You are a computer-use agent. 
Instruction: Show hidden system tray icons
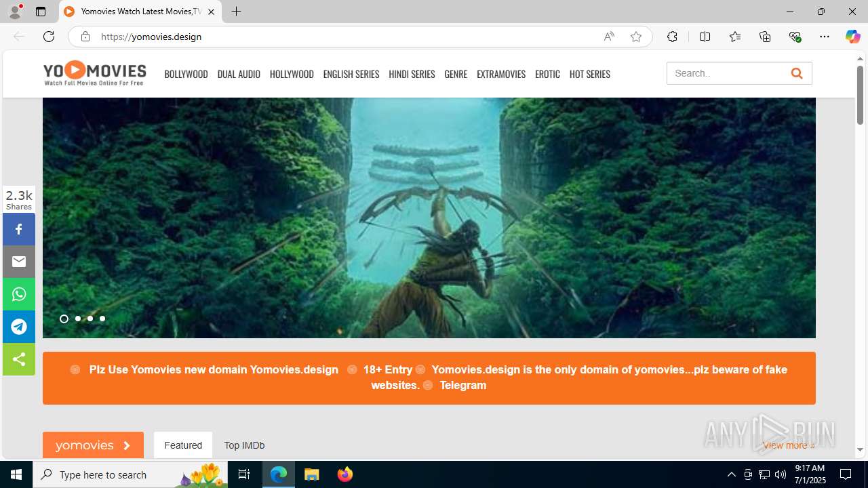(731, 474)
